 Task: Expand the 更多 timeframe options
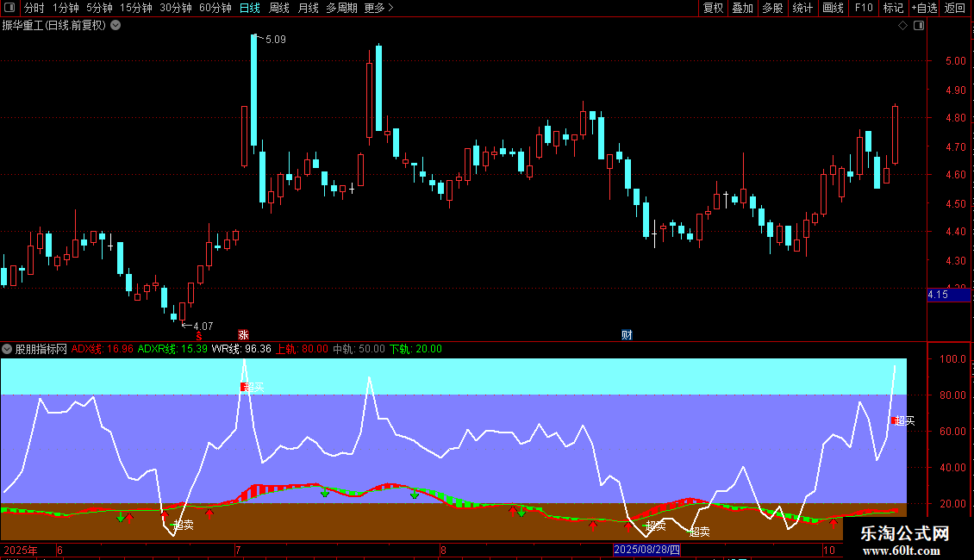(x=378, y=8)
